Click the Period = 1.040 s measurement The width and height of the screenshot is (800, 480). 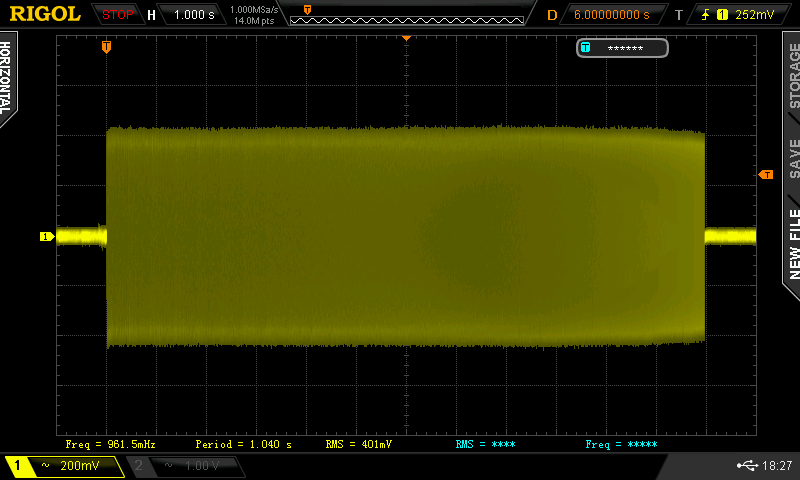[243, 444]
